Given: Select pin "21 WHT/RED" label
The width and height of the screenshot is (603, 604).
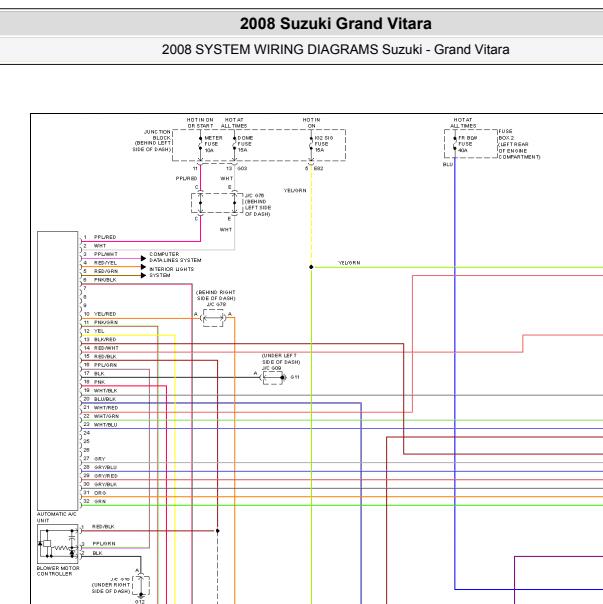Looking at the screenshot, I should coord(101,408).
